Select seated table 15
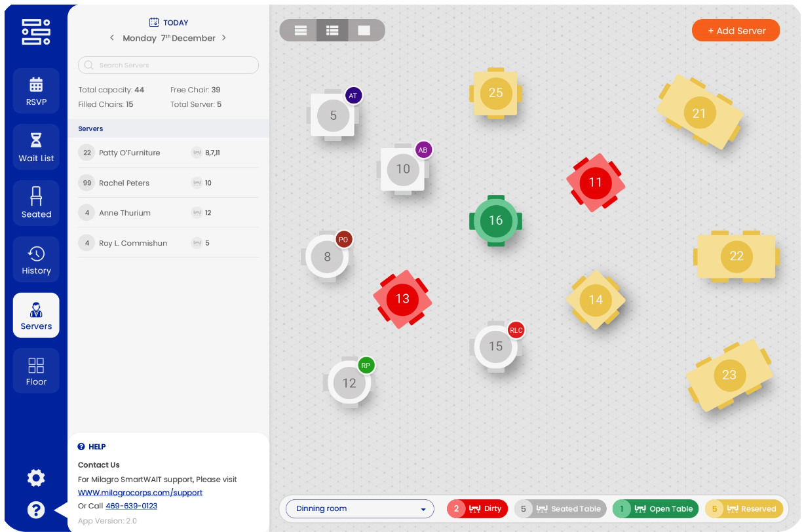The image size is (804, 532). click(495, 346)
